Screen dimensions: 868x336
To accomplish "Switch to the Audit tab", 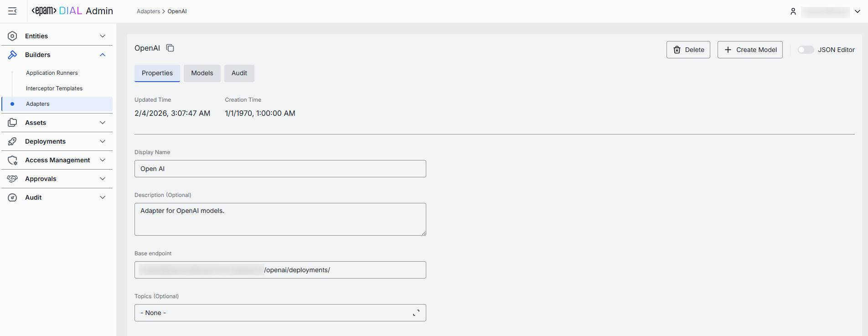I will (x=239, y=73).
